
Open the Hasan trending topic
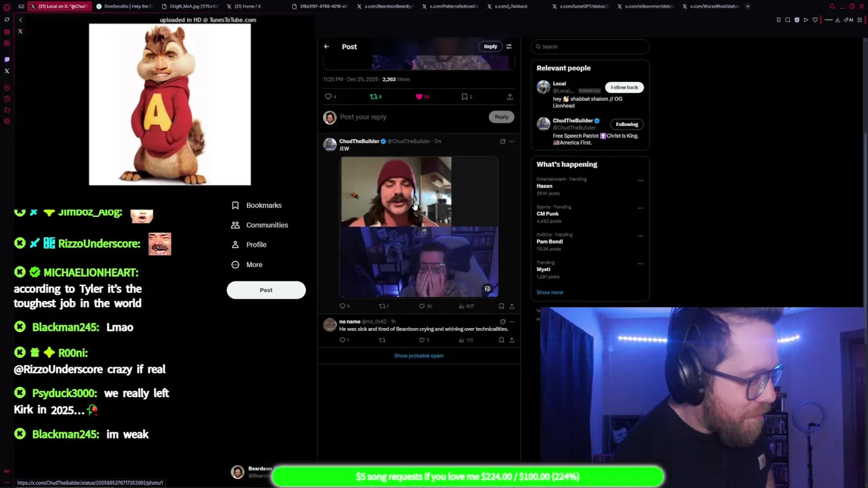point(545,186)
